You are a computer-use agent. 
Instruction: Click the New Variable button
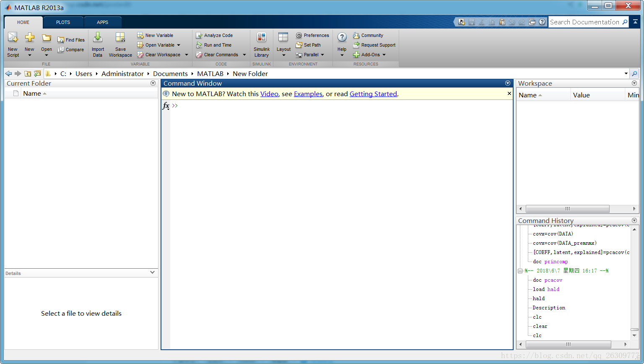[155, 35]
